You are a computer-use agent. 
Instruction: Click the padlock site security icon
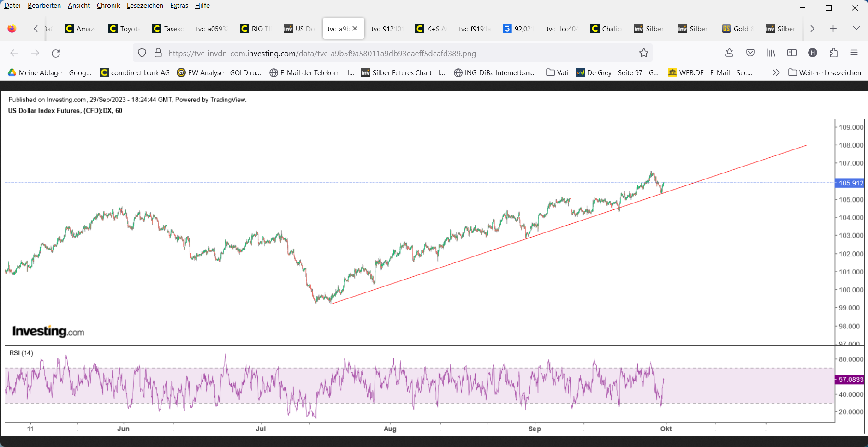pos(158,53)
